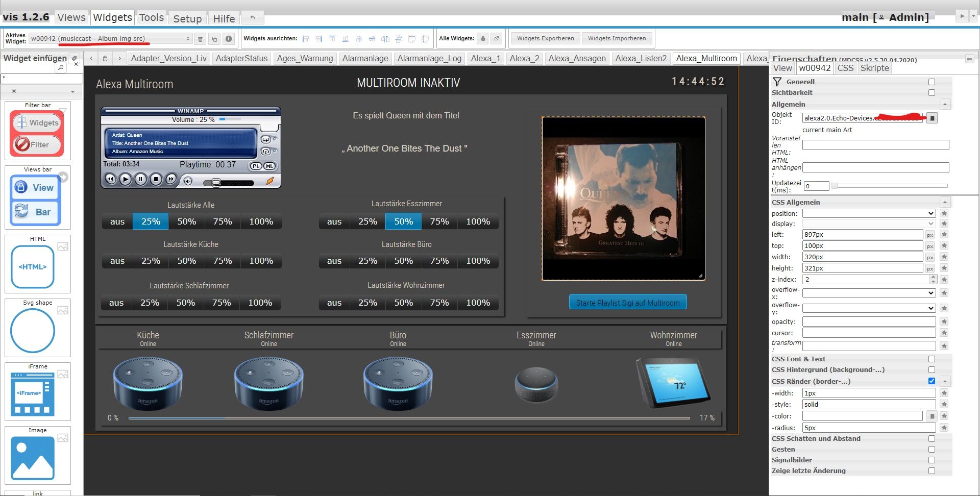Toggle the Winamp shuffle 123 icon
This screenshot has height=496, width=980.
(266, 152)
